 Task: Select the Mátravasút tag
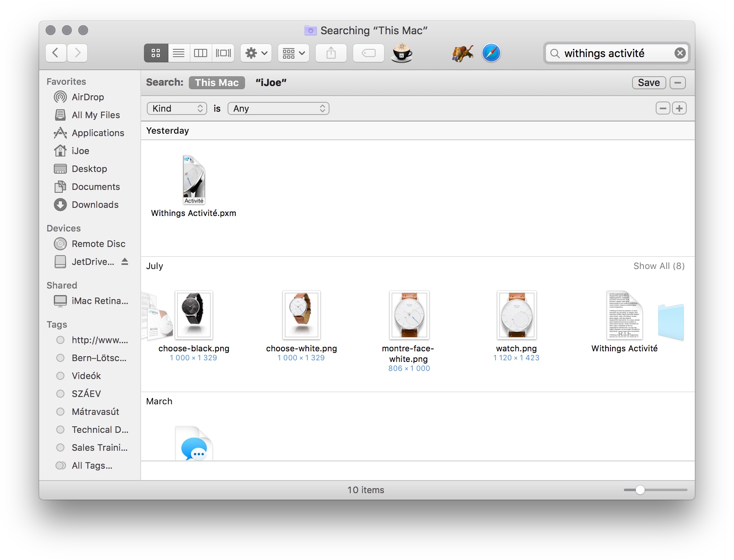coord(95,412)
